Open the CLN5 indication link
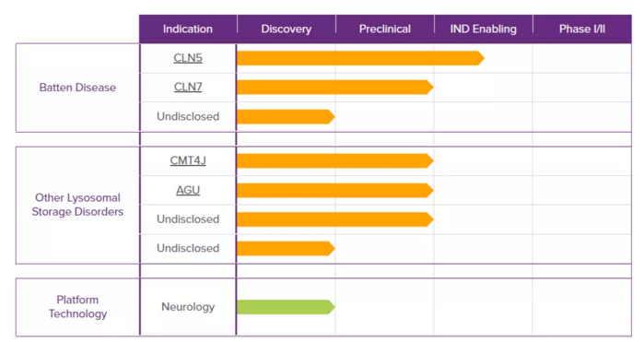Image resolution: width=644 pixels, height=342 pixels. click(x=188, y=58)
